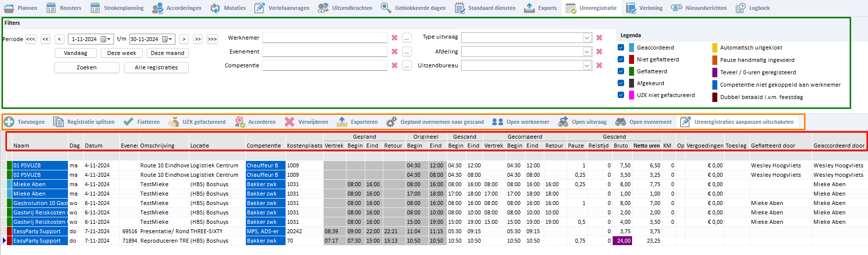The width and height of the screenshot is (868, 255).
Task: Open the Plannen tab icon
Action: pos(9,8)
